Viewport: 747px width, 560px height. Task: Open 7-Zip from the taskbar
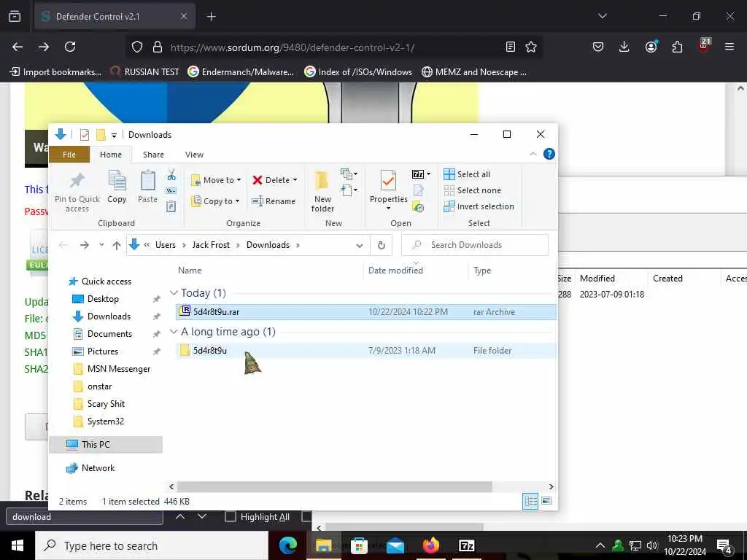click(466, 545)
